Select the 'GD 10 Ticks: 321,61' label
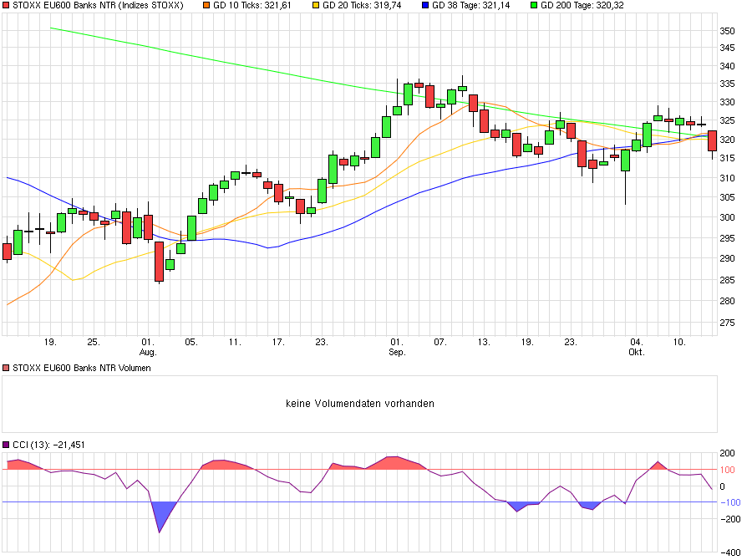The height and width of the screenshot is (560, 752). (x=252, y=6)
